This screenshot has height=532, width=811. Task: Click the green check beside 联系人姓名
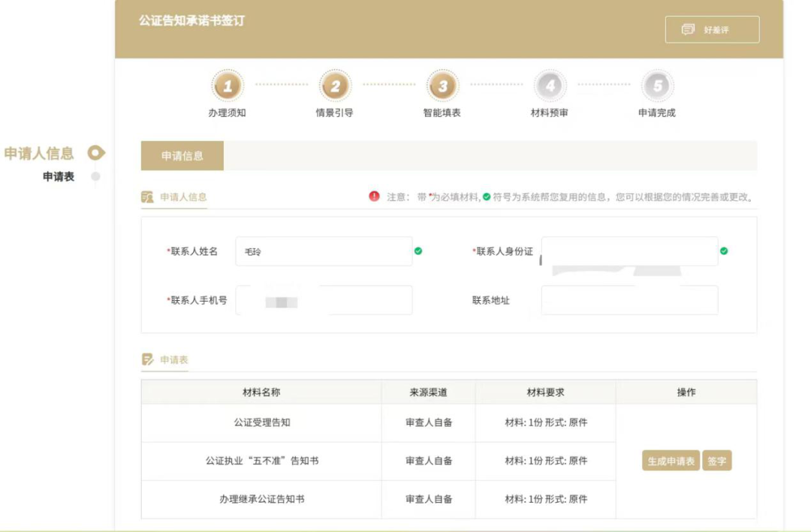pos(418,251)
